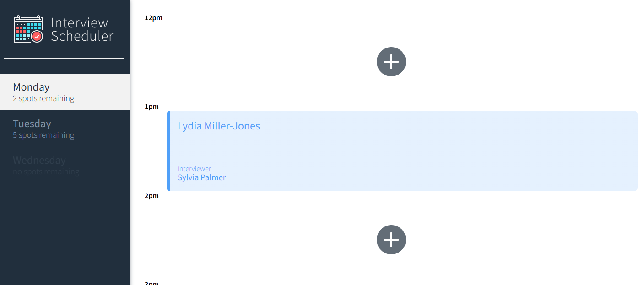Click the blue left border of the appointment card
This screenshot has width=644, height=285.
tap(168, 151)
